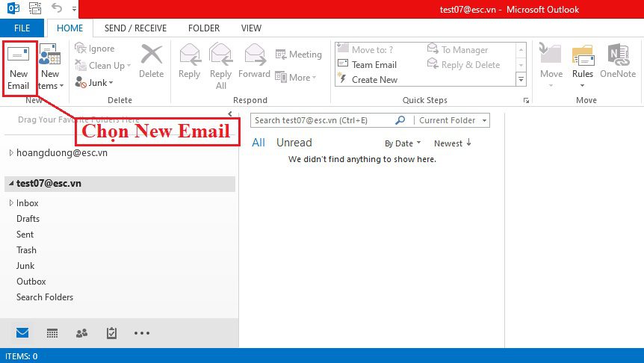Open the Junk folder in folder list
Image resolution: width=644 pixels, height=363 pixels.
pyautogui.click(x=25, y=266)
